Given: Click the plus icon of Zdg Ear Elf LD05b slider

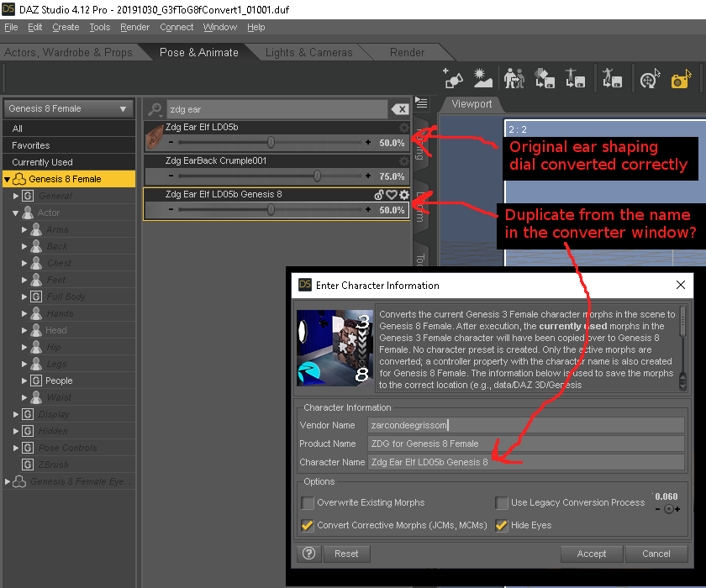Looking at the screenshot, I should coord(368,142).
